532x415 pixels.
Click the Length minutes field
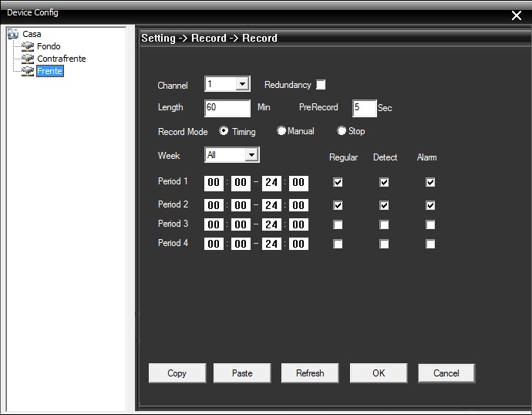point(227,108)
